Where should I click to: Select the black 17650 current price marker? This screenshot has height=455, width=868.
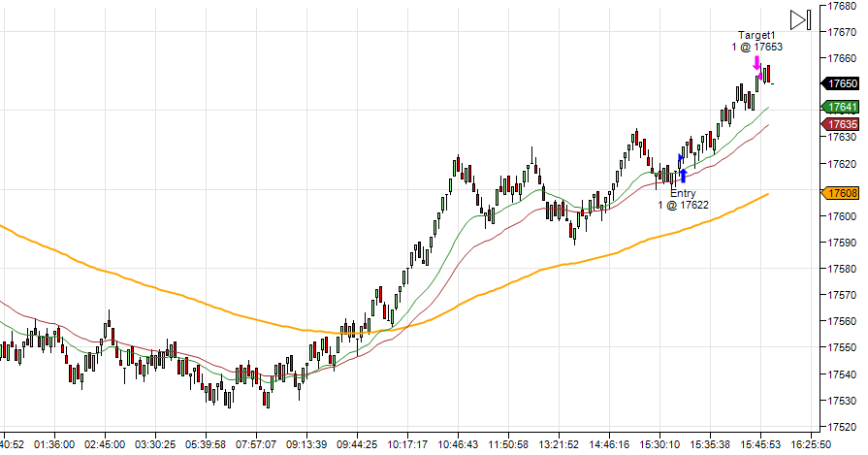click(x=840, y=83)
